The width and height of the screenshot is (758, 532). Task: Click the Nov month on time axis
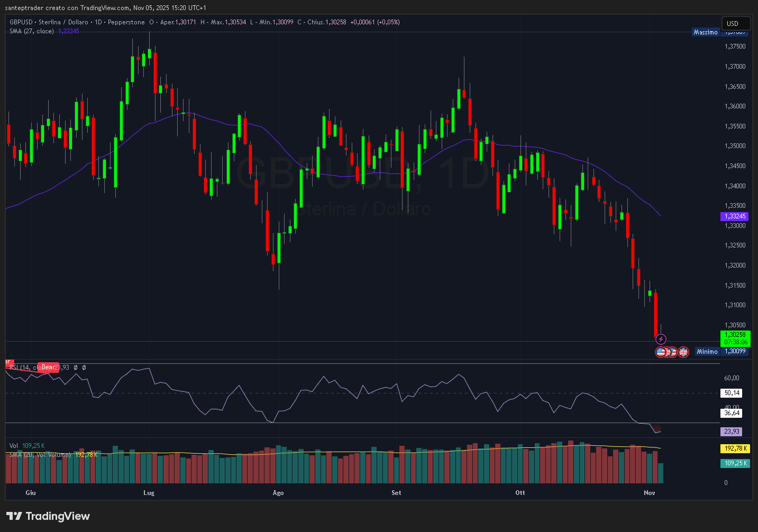point(650,493)
